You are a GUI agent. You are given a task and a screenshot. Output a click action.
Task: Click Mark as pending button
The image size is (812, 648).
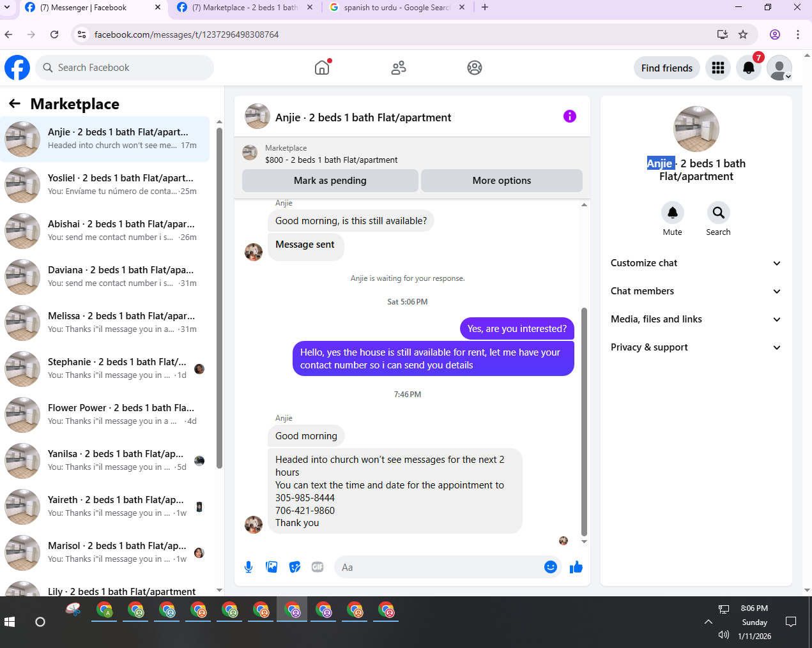coord(330,181)
